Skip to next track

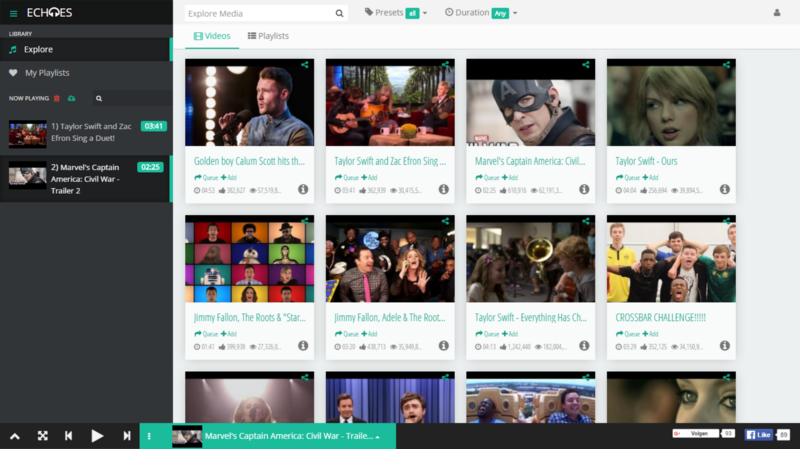(x=127, y=436)
